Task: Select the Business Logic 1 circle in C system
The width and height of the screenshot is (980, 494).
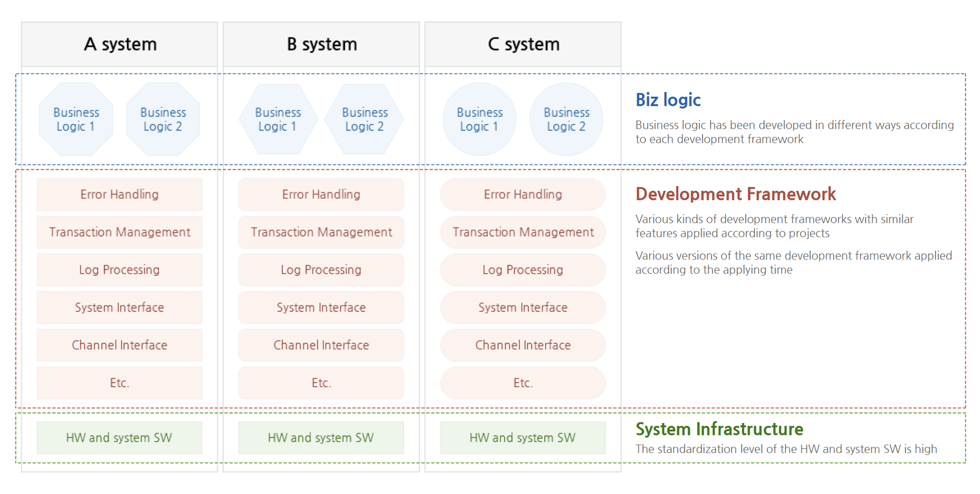Action: [x=479, y=119]
